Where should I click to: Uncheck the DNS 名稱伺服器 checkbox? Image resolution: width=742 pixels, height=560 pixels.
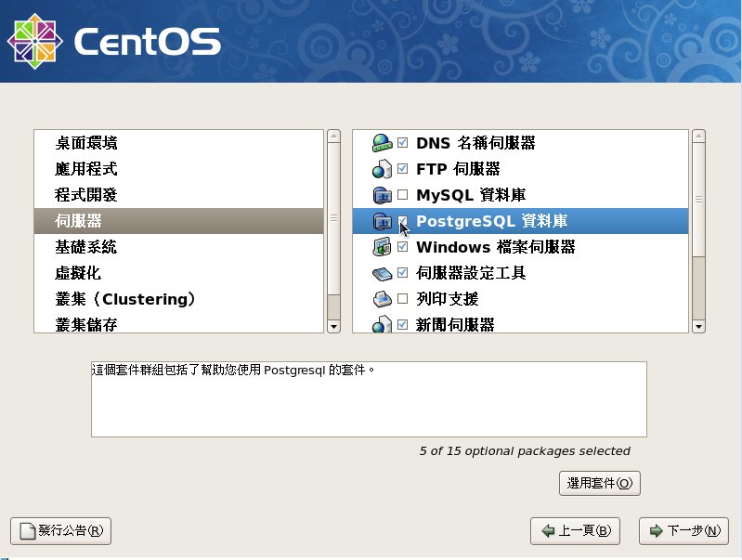403,142
